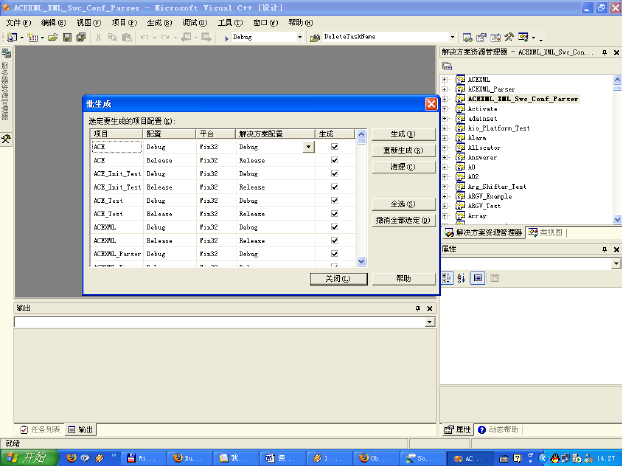Uncheck build box for ACE Debug row
This screenshot has width=622, height=466.
click(x=334, y=147)
